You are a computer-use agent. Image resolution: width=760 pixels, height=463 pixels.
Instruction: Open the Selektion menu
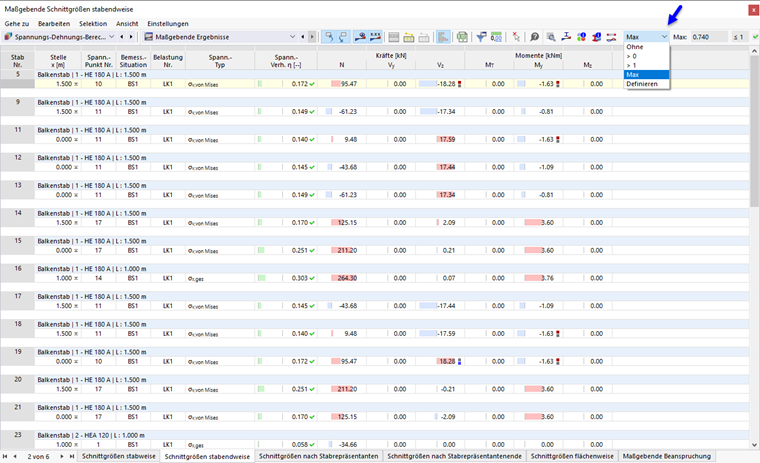click(x=93, y=24)
